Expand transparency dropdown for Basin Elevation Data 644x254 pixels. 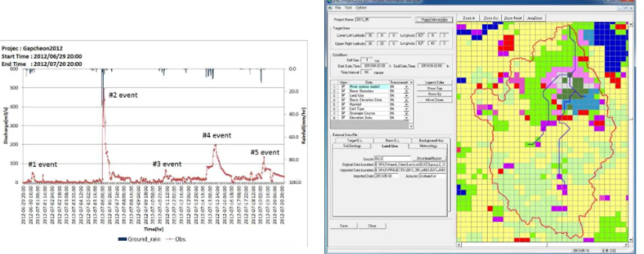(406, 100)
